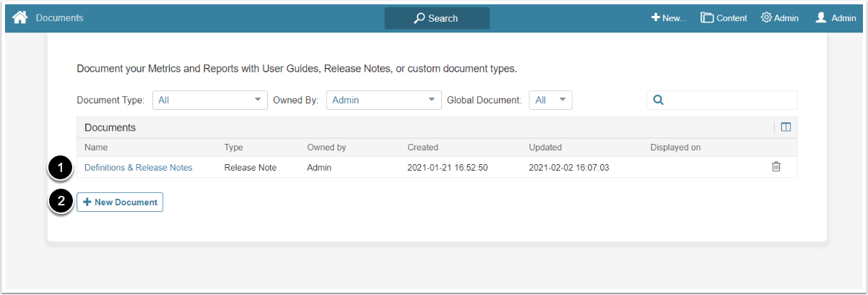
Task: Sort by Name column header
Action: tap(96, 147)
